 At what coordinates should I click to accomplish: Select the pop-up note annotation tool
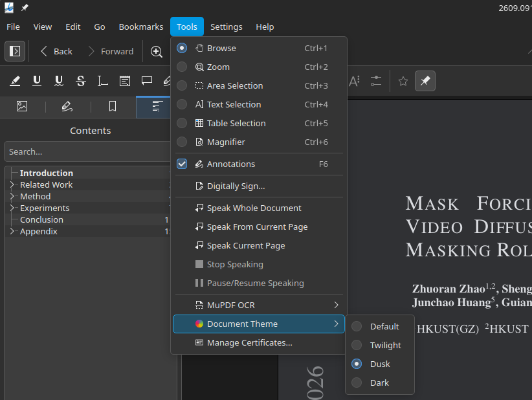(x=146, y=81)
